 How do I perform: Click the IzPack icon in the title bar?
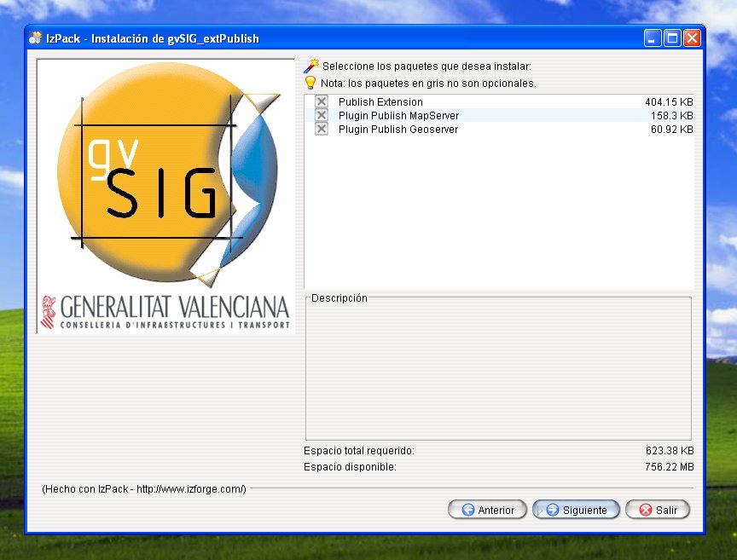pos(35,38)
